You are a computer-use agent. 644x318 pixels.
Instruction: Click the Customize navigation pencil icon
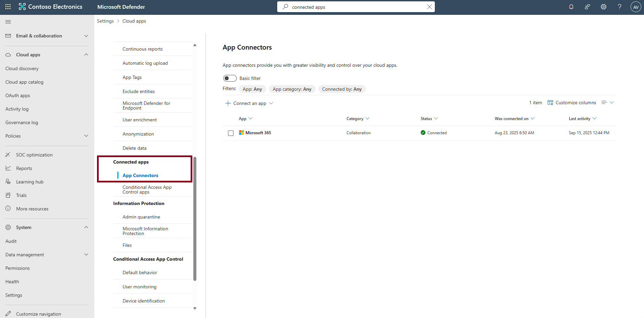coord(8,314)
